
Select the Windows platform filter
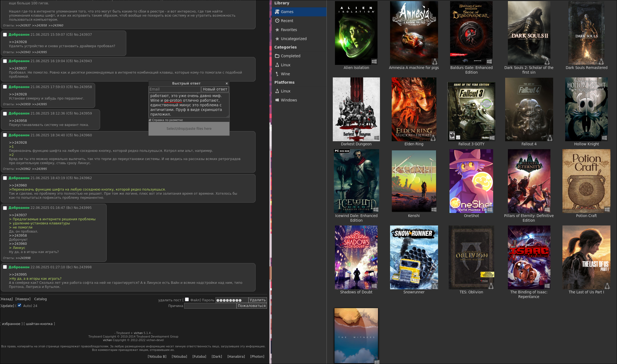(299, 100)
